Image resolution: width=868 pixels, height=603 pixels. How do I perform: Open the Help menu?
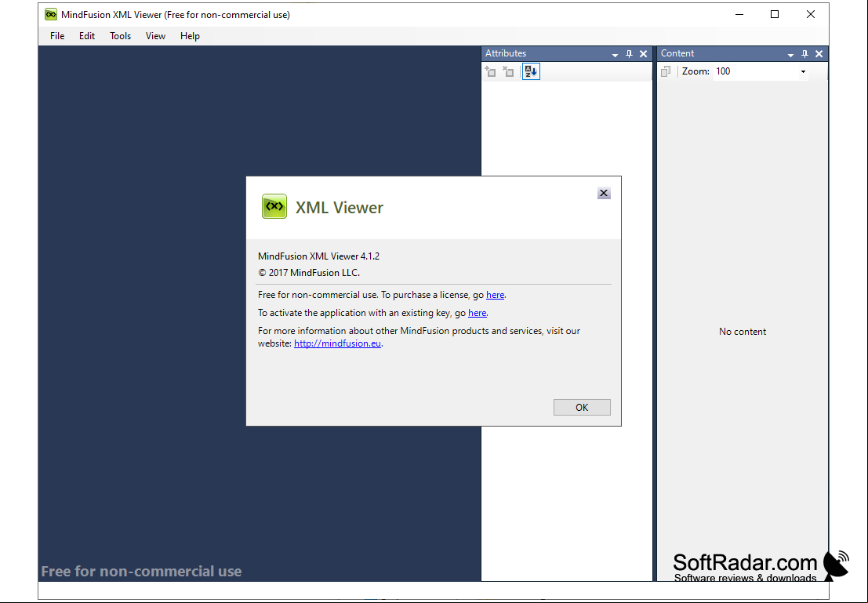point(190,36)
